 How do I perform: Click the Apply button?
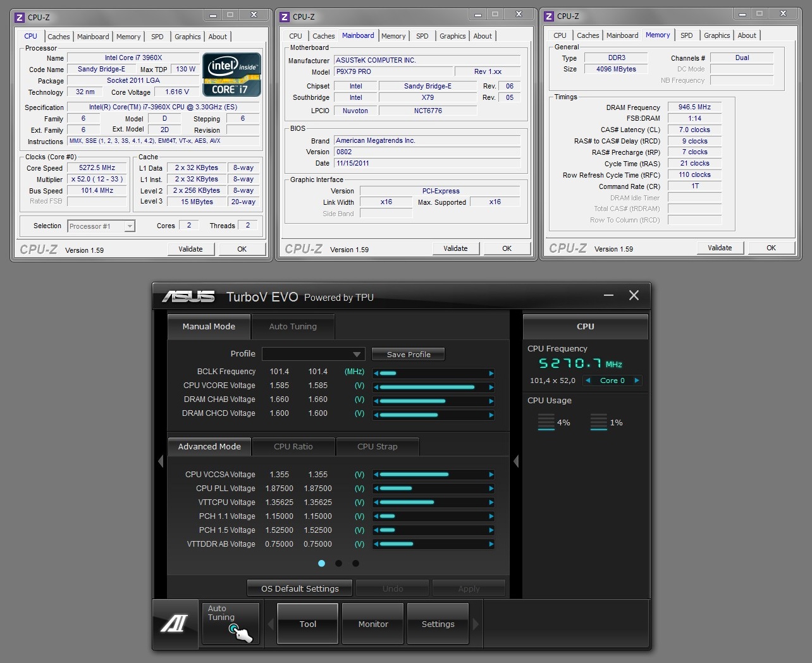point(469,588)
